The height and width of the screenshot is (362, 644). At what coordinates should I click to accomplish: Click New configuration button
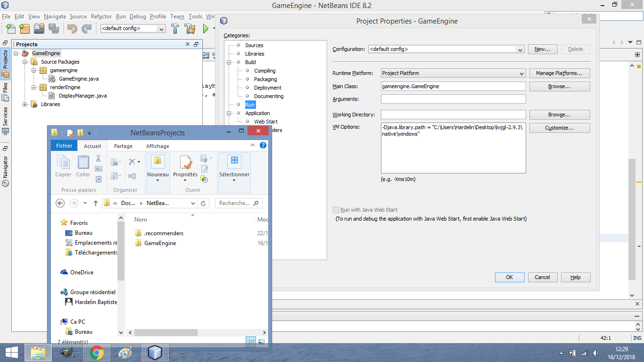(x=543, y=49)
